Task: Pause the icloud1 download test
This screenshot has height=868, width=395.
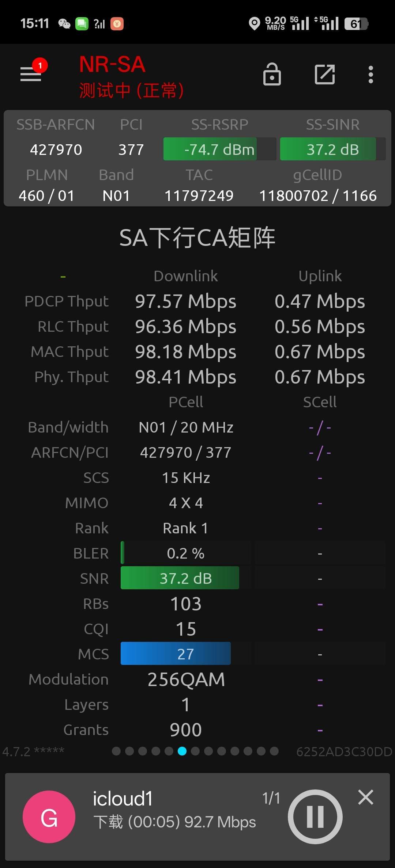Action: coord(315,817)
